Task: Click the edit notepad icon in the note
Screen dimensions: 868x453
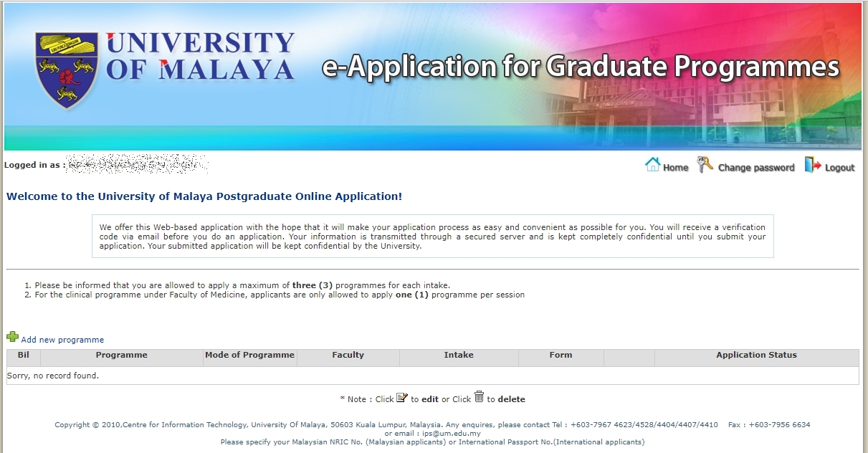Action: [402, 397]
